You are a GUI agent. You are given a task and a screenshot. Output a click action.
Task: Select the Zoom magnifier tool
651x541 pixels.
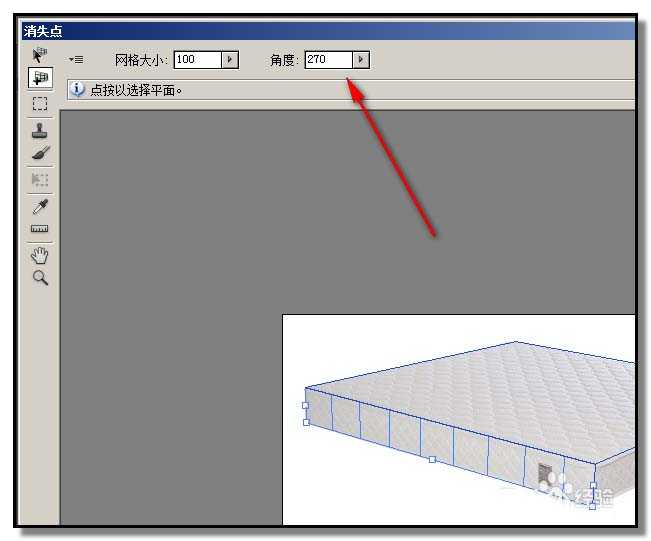pos(40,278)
